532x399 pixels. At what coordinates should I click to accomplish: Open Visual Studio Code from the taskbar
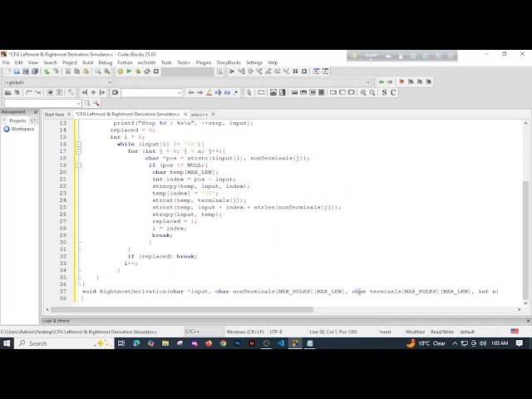coord(281,343)
